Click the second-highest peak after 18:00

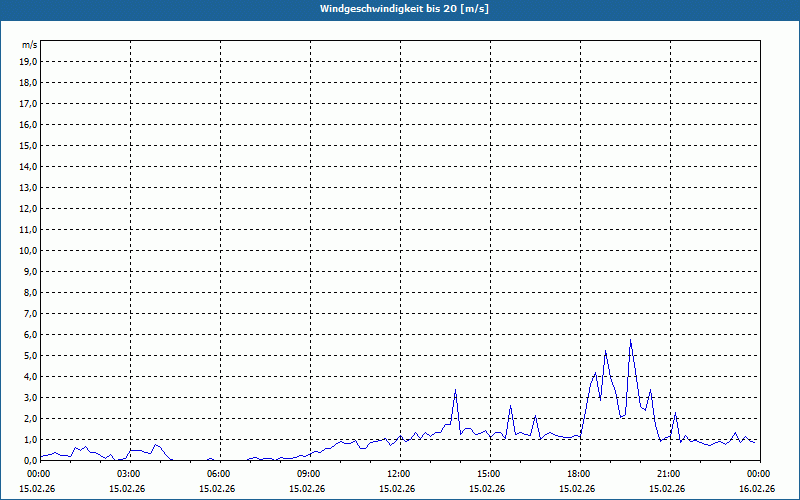click(x=605, y=351)
